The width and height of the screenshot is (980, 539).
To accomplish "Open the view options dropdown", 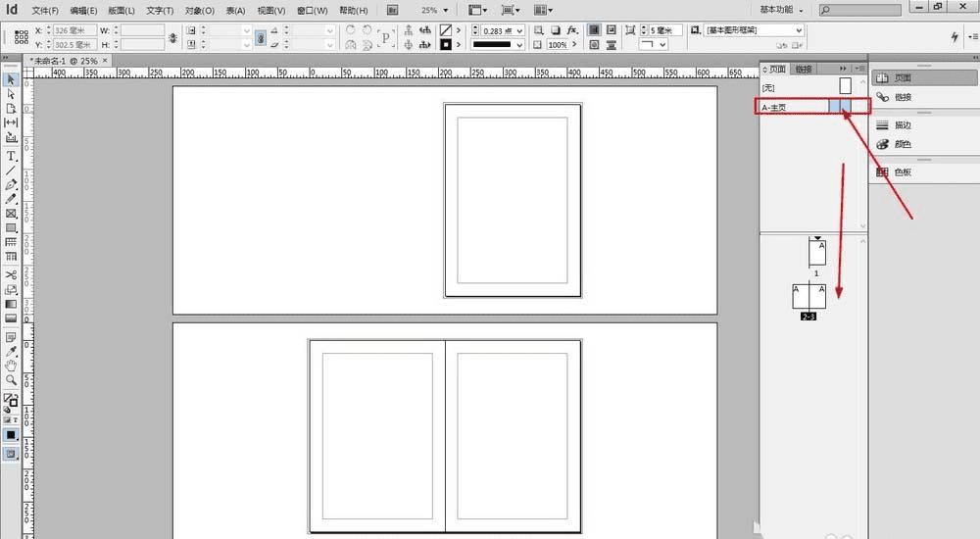I will 478,10.
